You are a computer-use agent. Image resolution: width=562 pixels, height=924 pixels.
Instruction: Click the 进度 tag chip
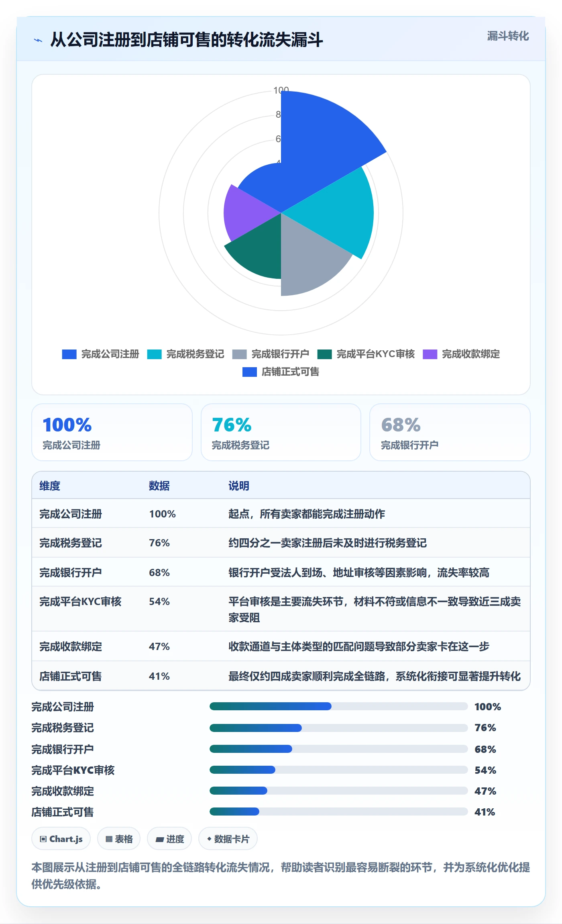[169, 839]
